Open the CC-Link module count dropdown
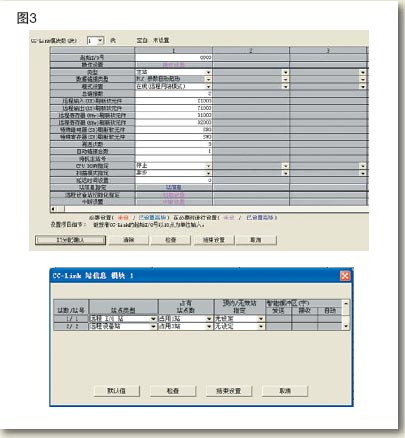The width and height of the screenshot is (405, 438). 100,40
